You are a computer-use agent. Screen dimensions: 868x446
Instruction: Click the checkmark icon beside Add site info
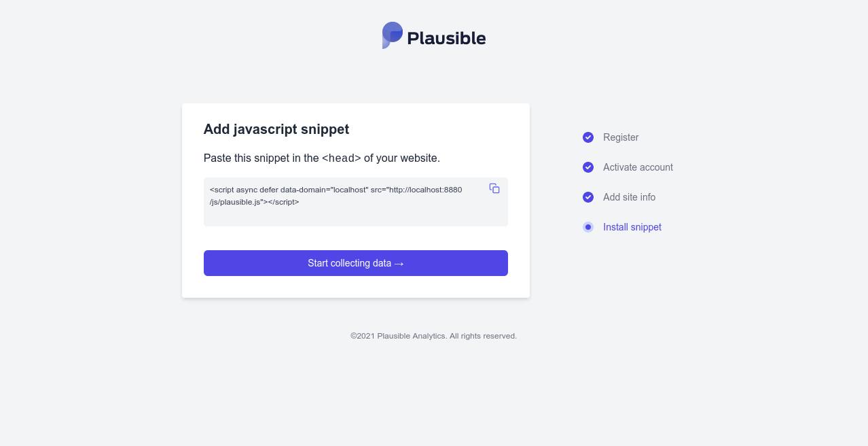[588, 197]
